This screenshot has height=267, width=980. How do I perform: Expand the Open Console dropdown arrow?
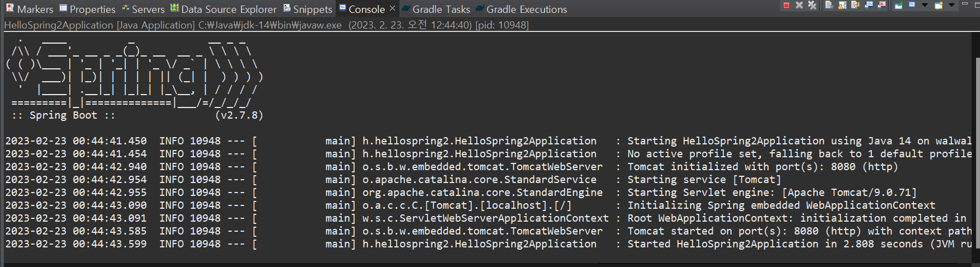tap(951, 5)
